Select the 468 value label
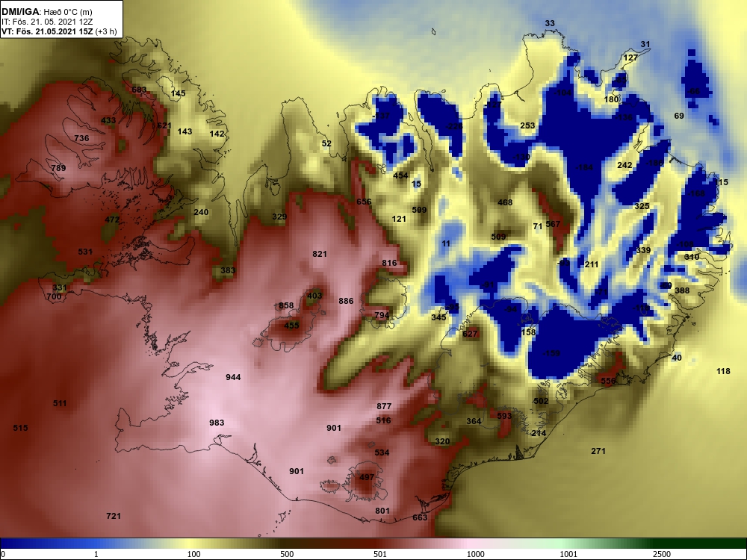Image resolution: width=747 pixels, height=560 pixels. 505,202
